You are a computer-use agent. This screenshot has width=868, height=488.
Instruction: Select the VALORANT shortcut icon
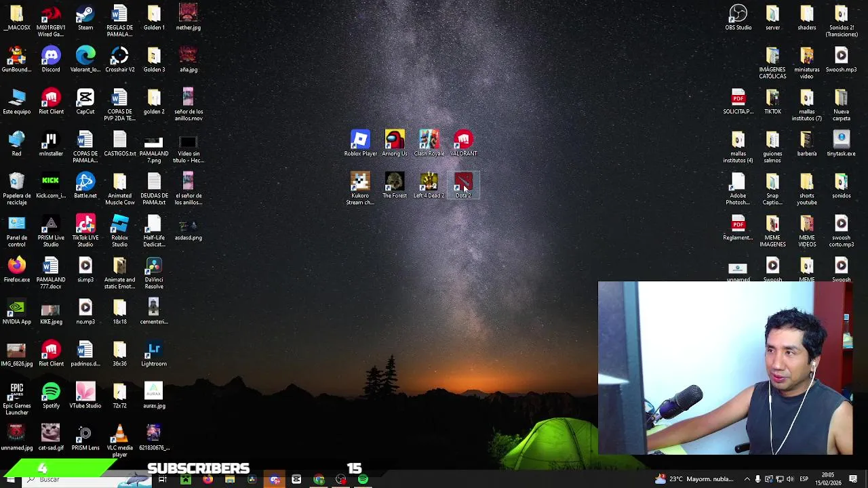pos(464,144)
